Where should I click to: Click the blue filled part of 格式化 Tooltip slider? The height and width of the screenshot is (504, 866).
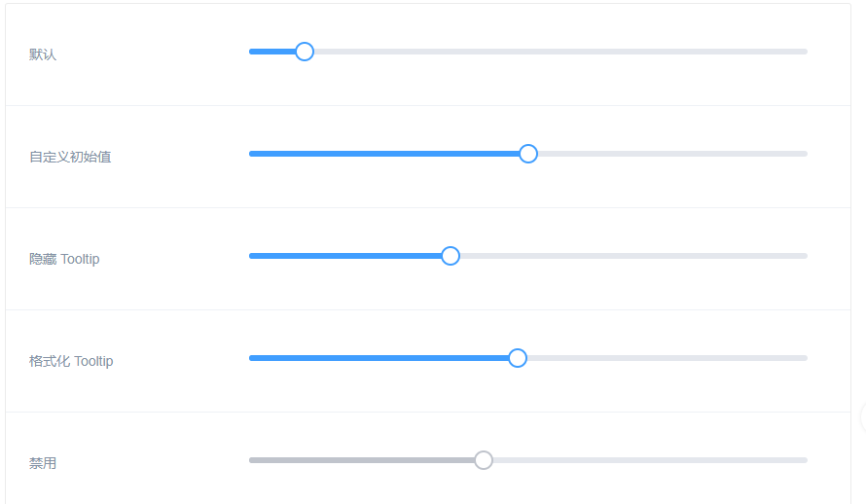point(379,358)
